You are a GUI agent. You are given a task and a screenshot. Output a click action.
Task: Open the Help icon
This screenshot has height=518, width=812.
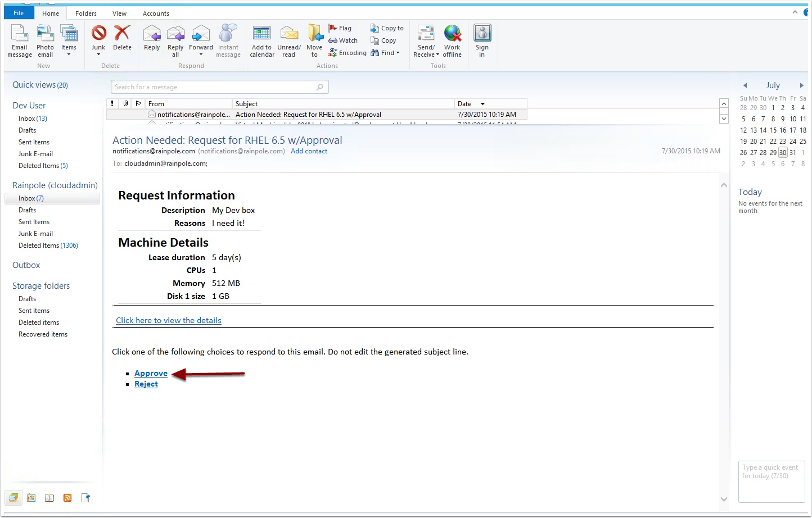click(806, 12)
